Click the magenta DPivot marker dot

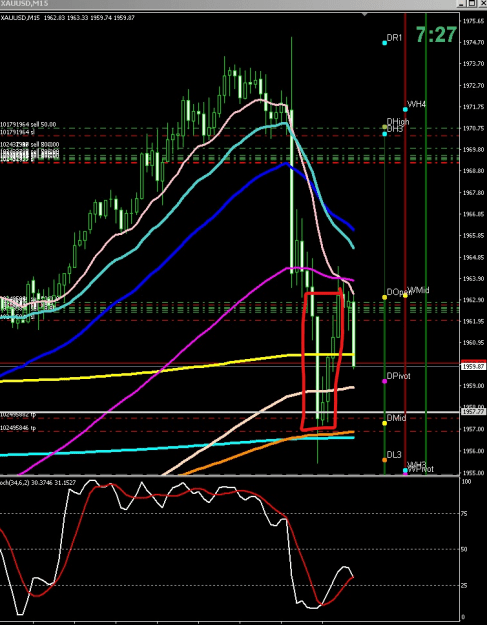[385, 381]
